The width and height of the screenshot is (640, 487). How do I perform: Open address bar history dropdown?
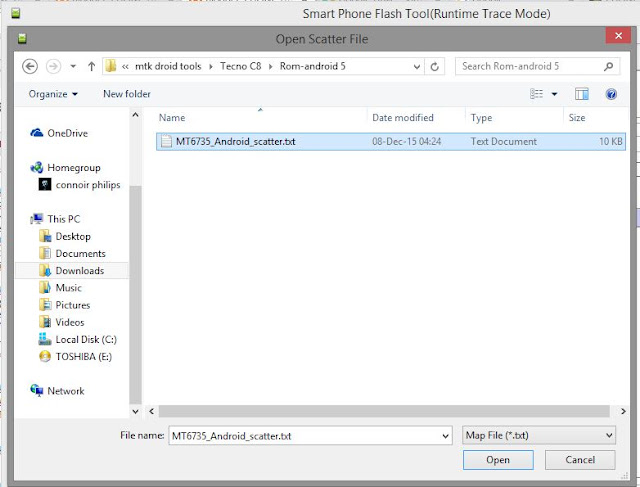coord(417,67)
